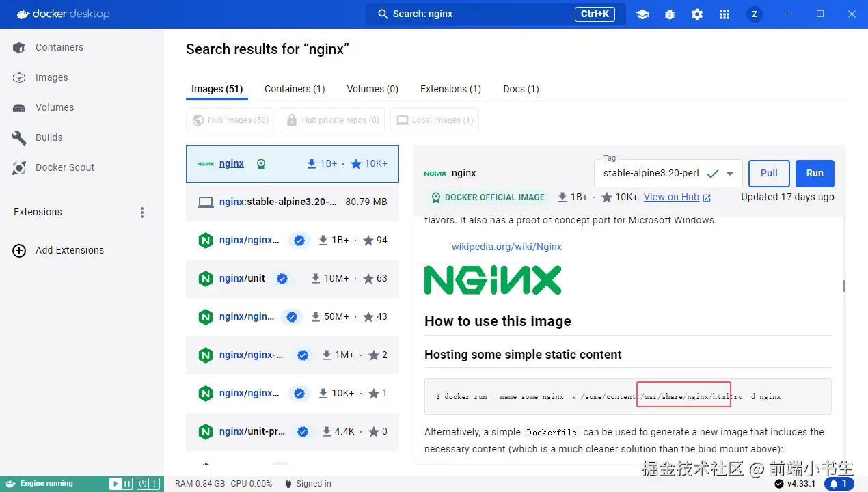Toggle the Local images (1) filter
868x492 pixels.
(435, 120)
